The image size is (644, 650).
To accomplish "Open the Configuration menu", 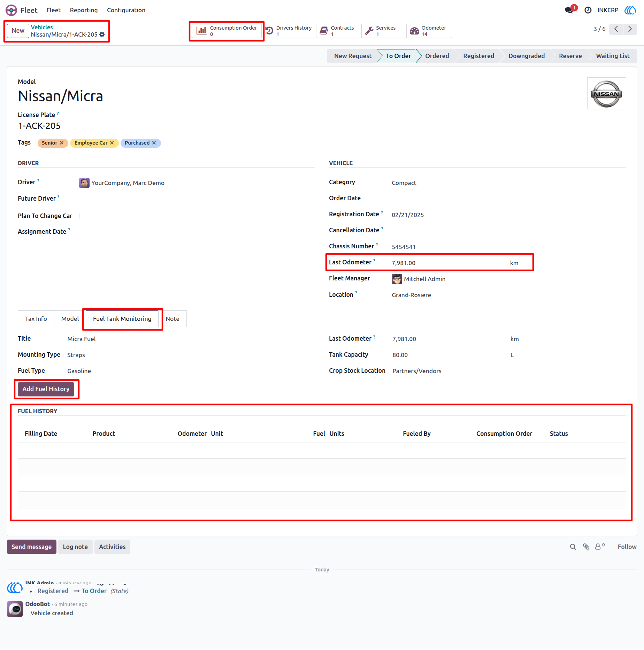I will click(126, 10).
